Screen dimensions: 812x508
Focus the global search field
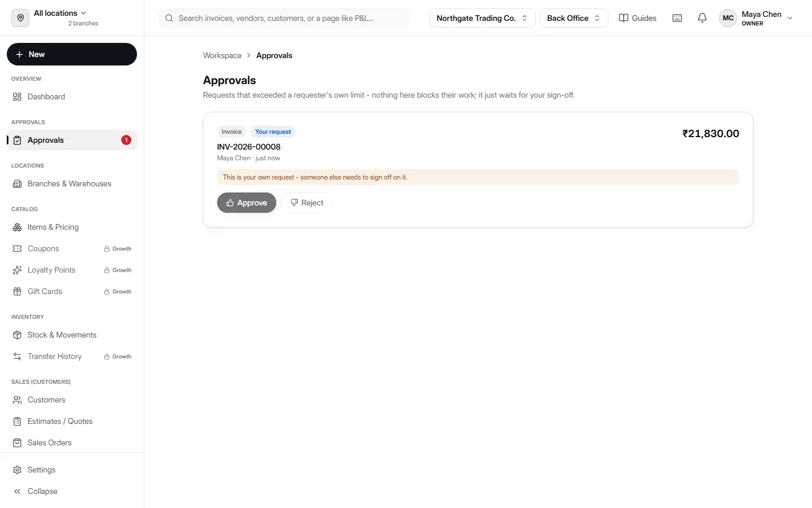point(284,18)
